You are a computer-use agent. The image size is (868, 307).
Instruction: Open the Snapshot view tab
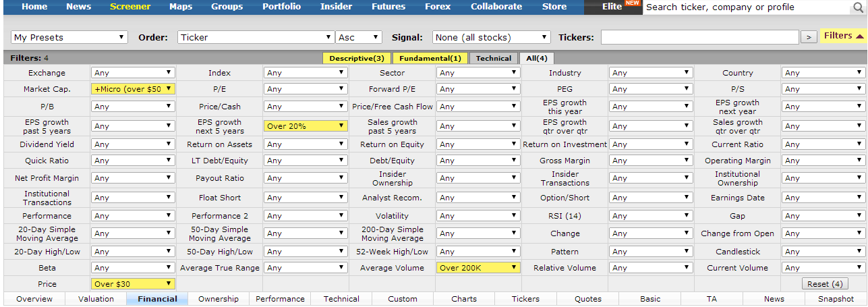836,299
